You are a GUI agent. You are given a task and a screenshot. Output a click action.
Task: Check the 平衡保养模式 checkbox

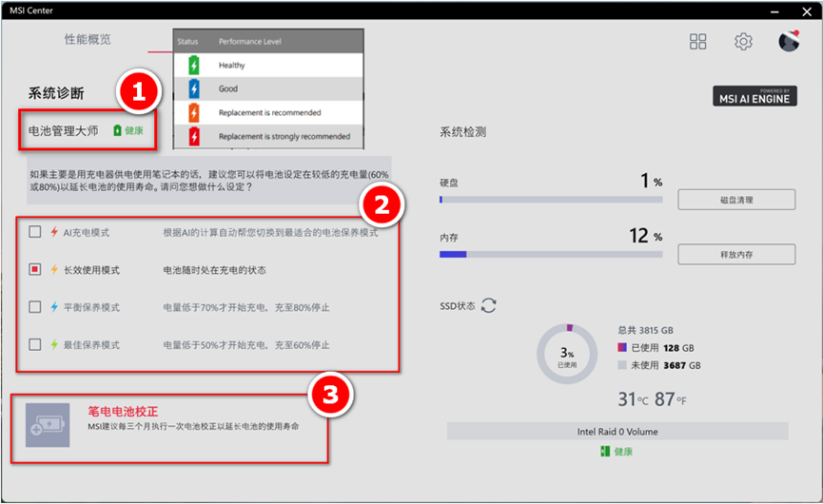click(35, 307)
